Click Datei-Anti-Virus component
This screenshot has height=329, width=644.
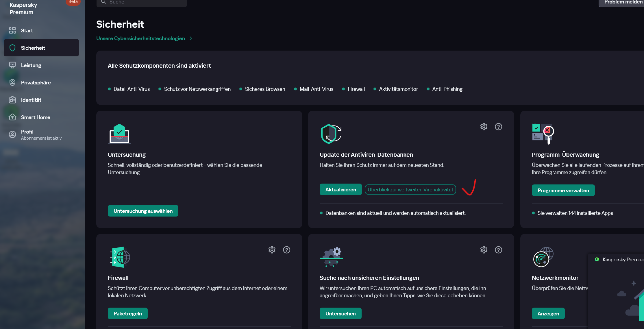coord(129,89)
